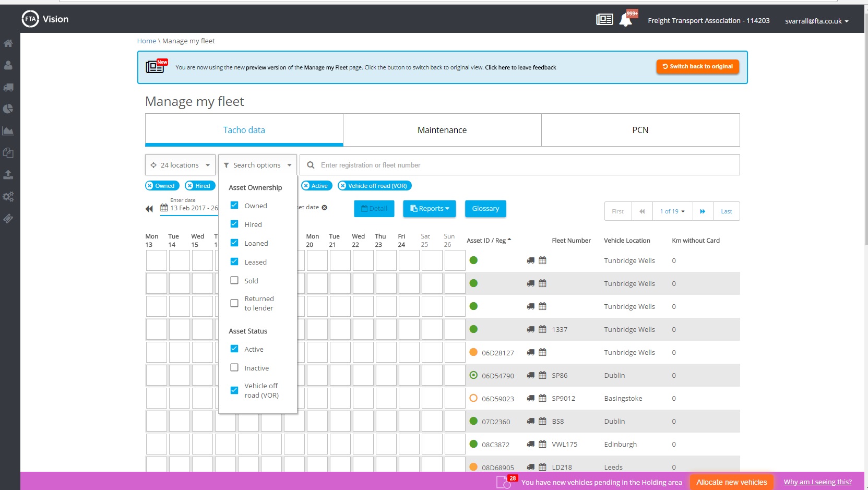This screenshot has width=868, height=490.
Task: Open the svarrall@fta.co.uk account menu
Action: pos(816,21)
